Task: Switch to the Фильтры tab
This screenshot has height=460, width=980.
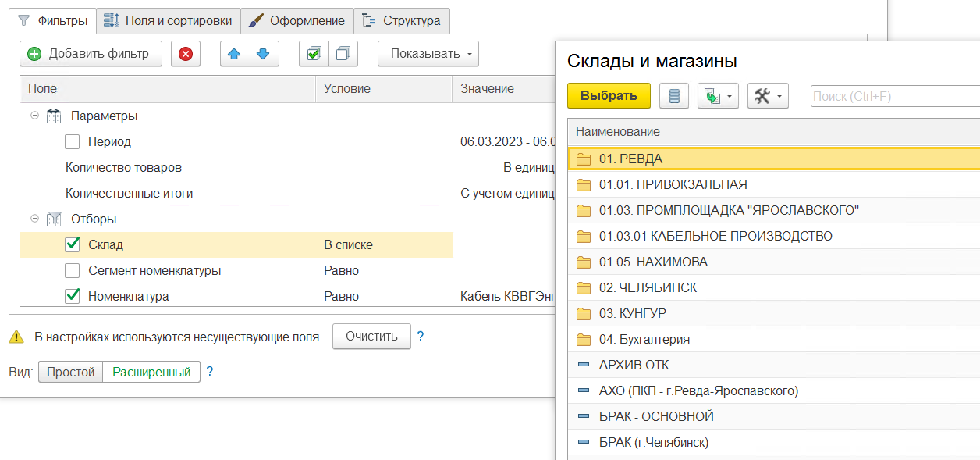Action: 52,21
